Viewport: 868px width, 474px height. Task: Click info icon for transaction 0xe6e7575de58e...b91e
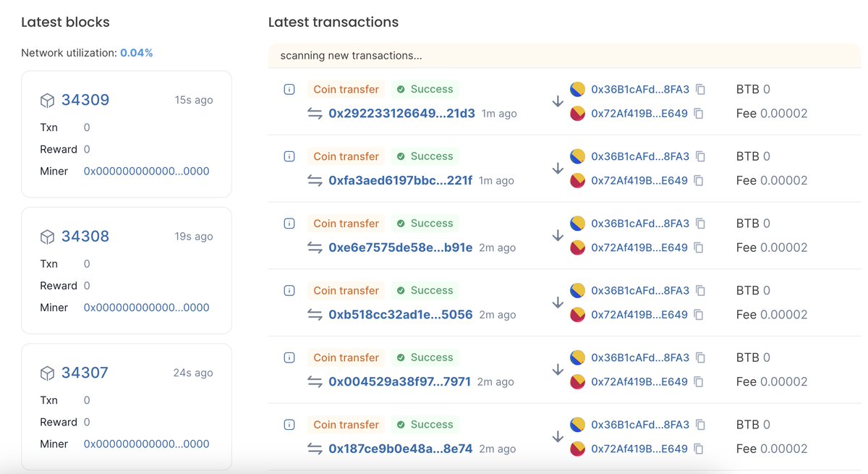tap(289, 224)
